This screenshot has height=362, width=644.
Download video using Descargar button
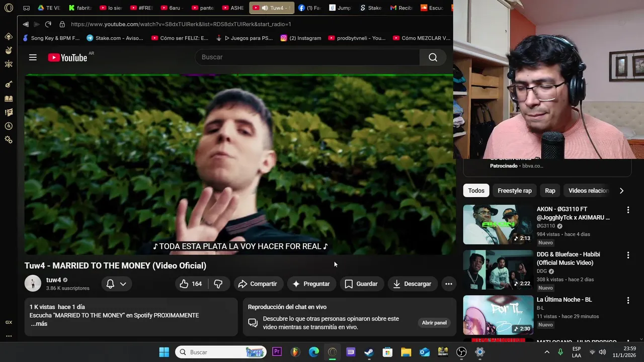[412, 284]
